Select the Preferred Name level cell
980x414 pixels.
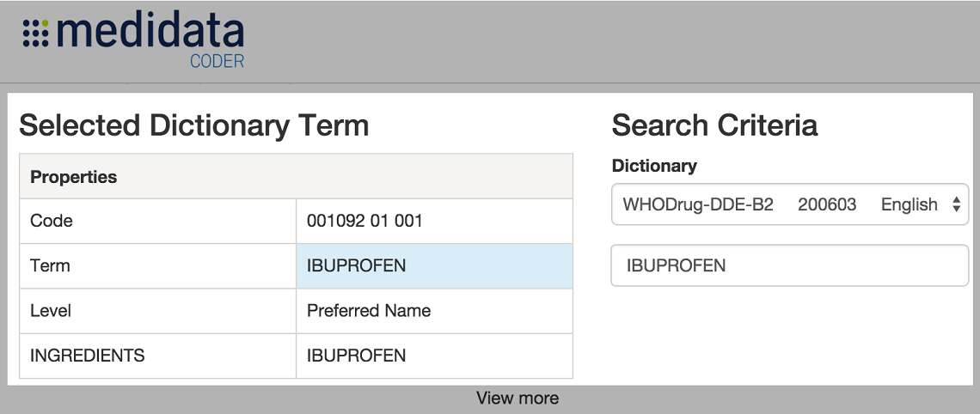tap(434, 311)
